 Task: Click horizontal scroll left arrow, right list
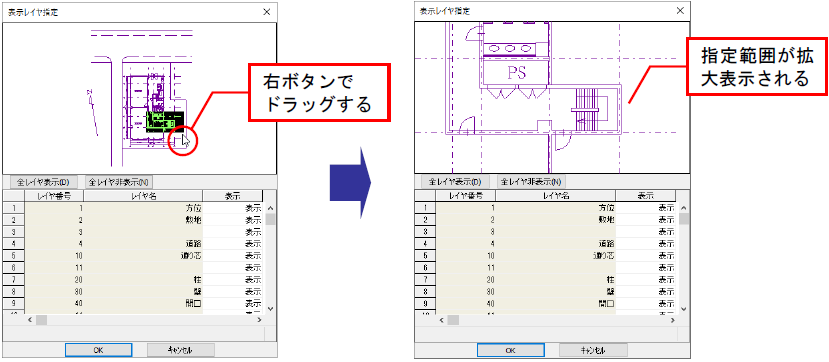(442, 320)
